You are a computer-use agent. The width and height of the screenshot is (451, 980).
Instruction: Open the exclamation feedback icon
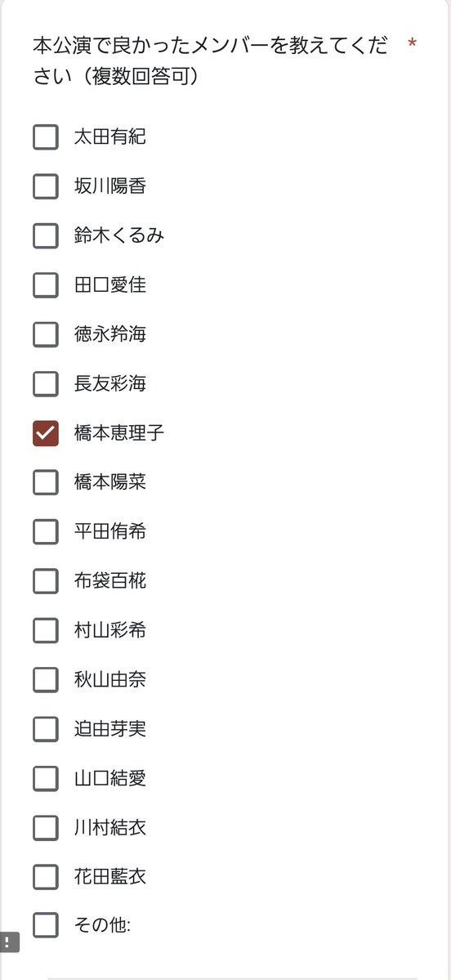tap(9, 942)
